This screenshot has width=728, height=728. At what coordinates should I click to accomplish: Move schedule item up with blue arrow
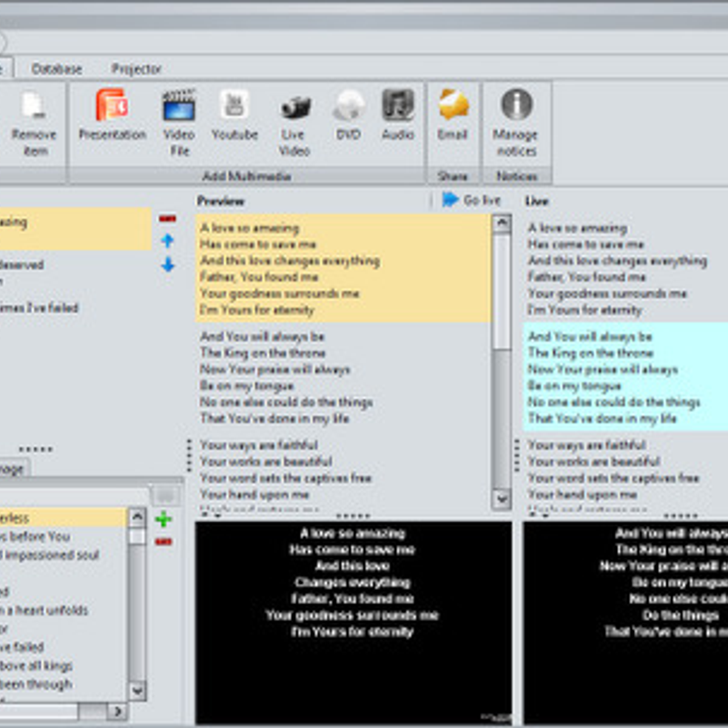[168, 241]
